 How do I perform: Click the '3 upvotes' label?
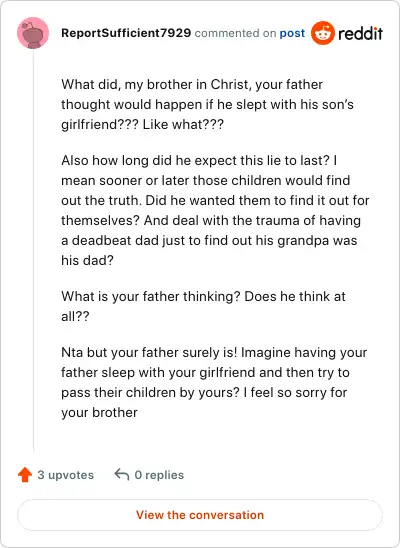pos(66,475)
